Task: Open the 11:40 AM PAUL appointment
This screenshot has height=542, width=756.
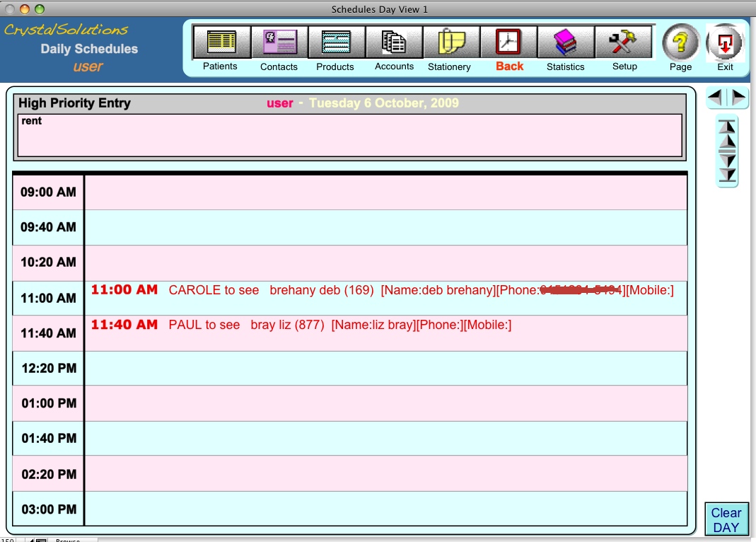Action: (385, 333)
